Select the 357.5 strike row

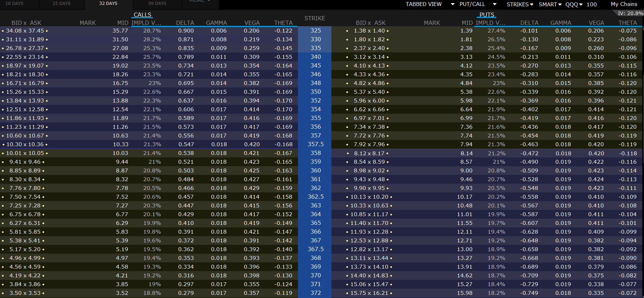[x=315, y=144]
